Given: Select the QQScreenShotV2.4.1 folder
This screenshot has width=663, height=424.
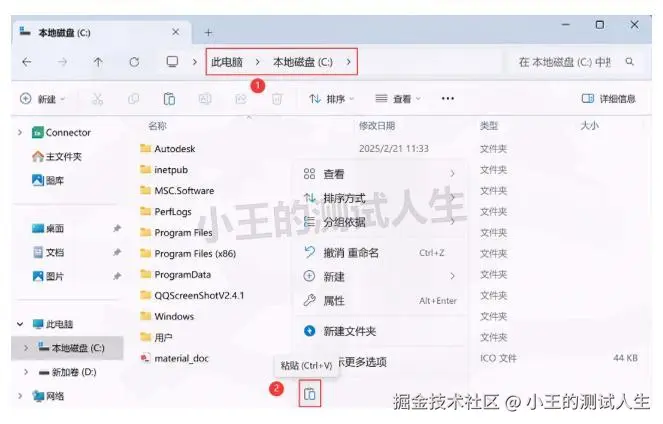Looking at the screenshot, I should tap(192, 295).
